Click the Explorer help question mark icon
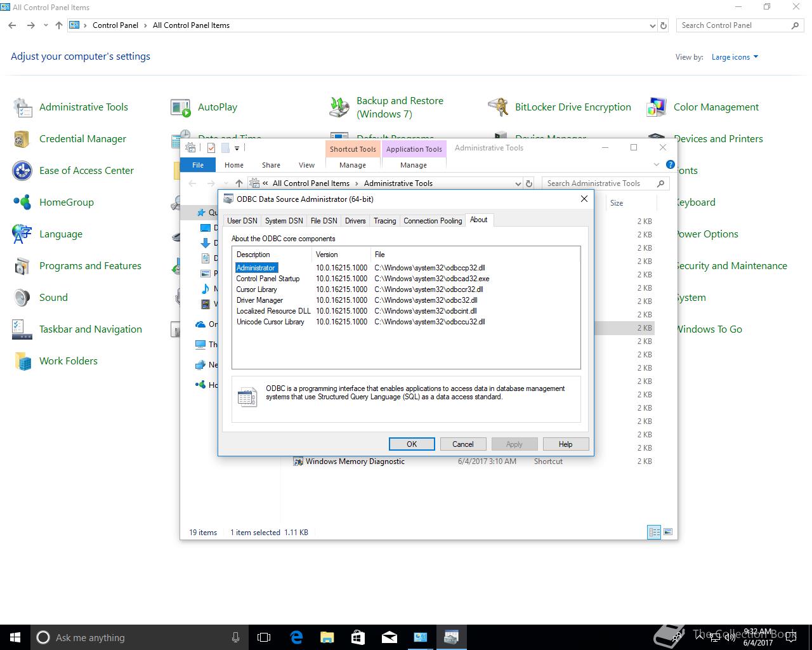Viewport: 812px width, 650px height. point(671,164)
